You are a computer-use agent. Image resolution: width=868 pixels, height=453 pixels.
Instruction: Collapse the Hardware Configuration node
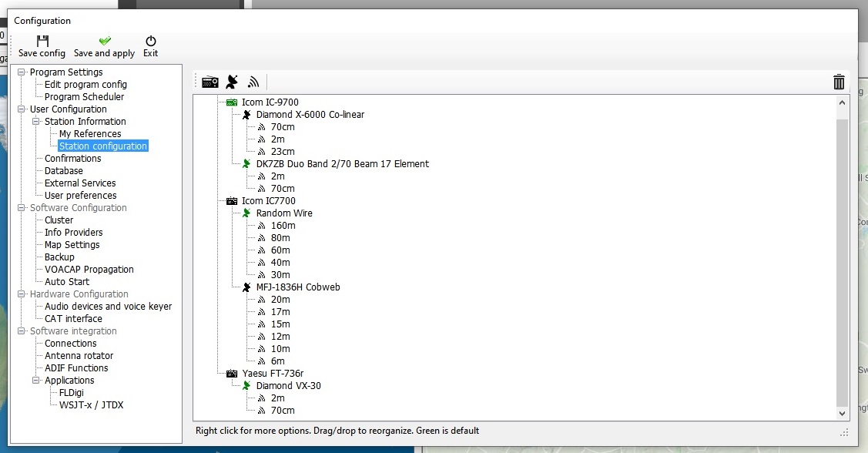[x=22, y=294]
